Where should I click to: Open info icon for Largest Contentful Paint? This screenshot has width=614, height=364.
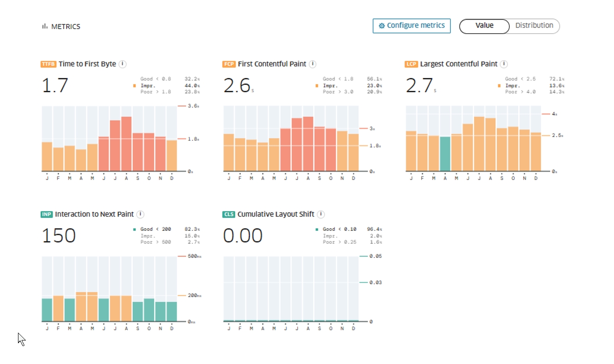coord(504,64)
